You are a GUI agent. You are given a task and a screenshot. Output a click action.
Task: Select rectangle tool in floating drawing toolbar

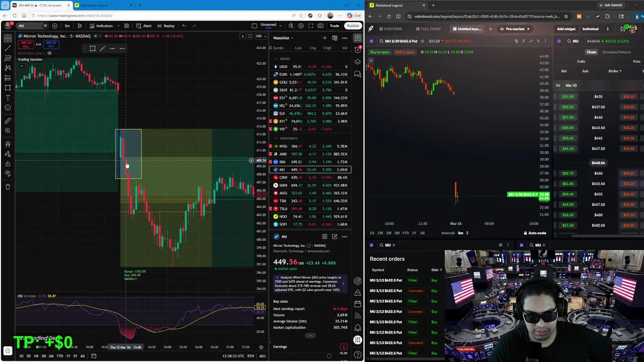(93, 48)
